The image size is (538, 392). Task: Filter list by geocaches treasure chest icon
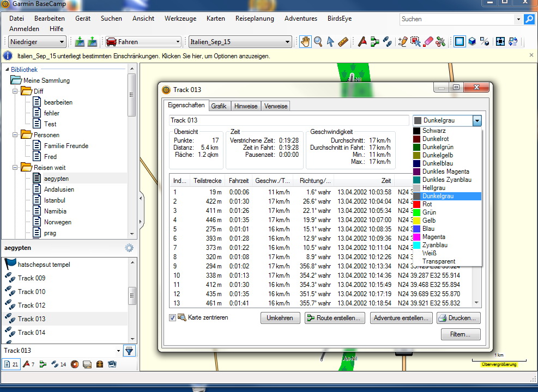point(100,364)
